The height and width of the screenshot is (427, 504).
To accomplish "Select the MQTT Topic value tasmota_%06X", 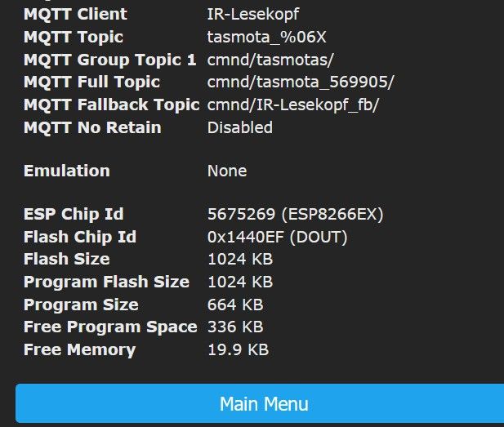I will click(x=265, y=38).
